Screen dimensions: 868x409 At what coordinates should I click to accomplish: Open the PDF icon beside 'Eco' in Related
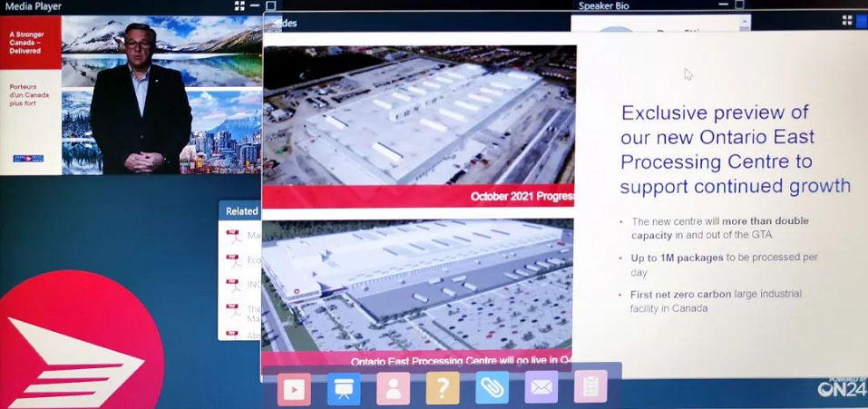pyautogui.click(x=234, y=260)
